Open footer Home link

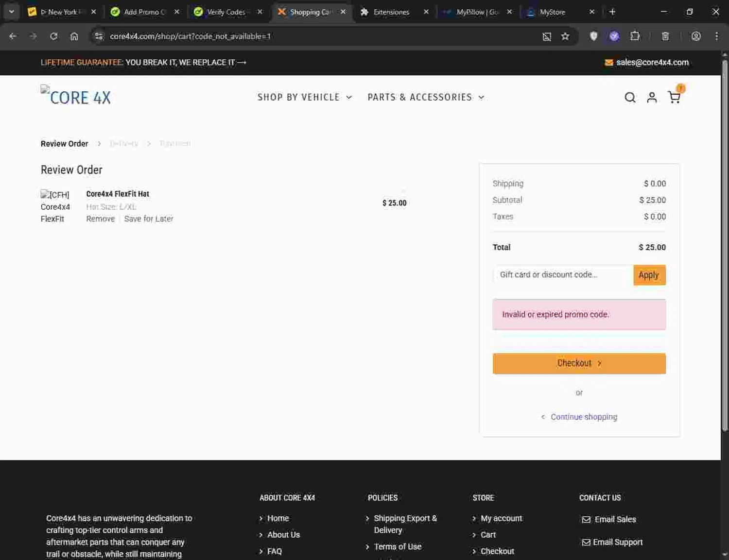click(278, 518)
